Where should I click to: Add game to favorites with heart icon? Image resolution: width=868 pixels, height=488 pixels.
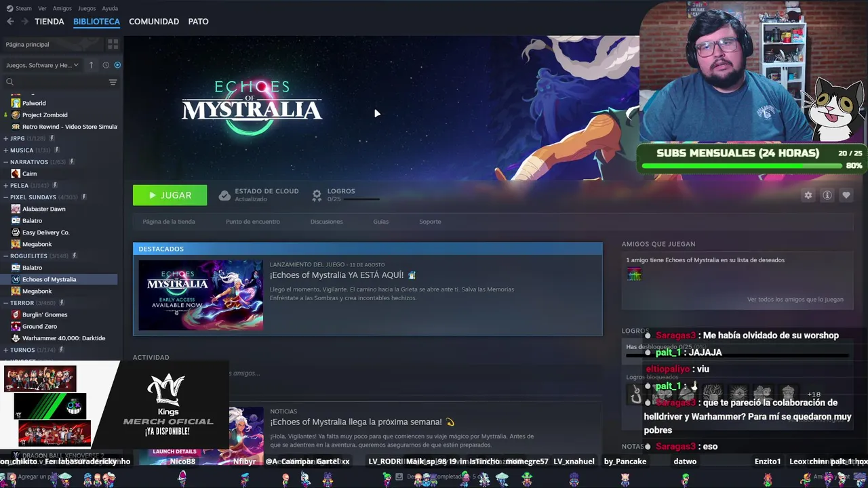point(846,195)
